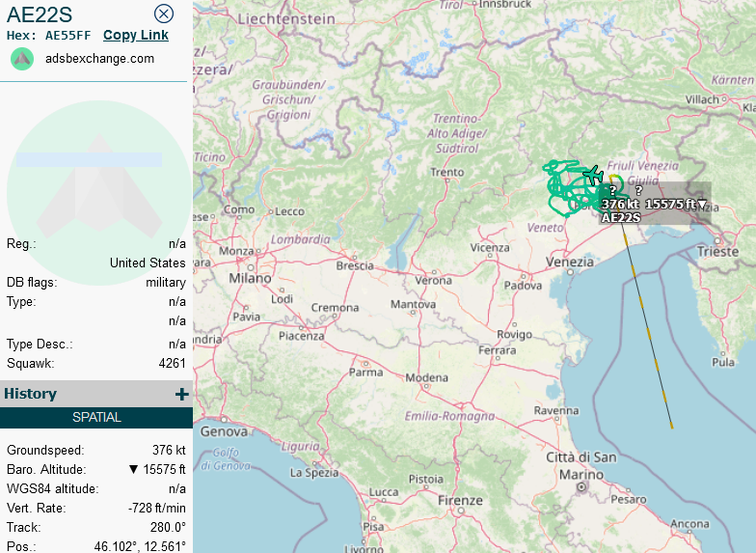Click the History section title
The image size is (756, 553).
(31, 394)
